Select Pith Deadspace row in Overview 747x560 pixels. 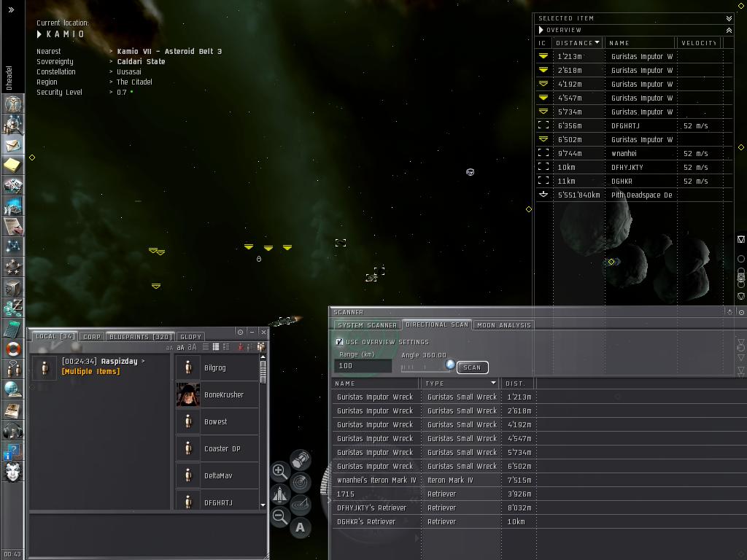[x=634, y=195]
